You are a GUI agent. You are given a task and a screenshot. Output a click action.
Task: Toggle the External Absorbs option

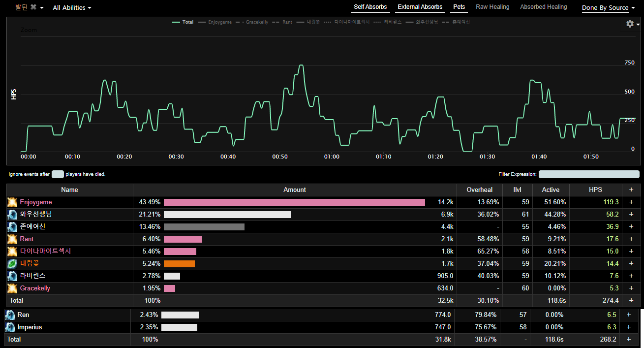(x=420, y=7)
